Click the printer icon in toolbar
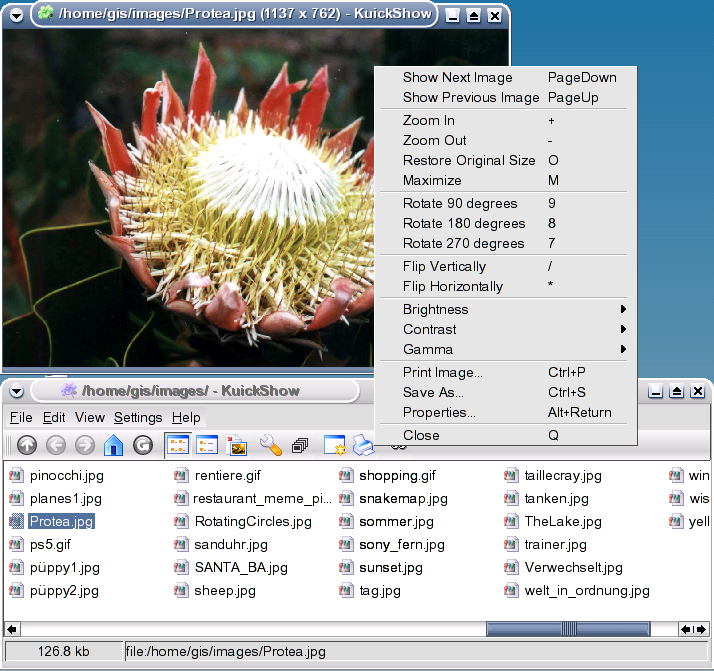The height and width of the screenshot is (671, 714). [362, 446]
